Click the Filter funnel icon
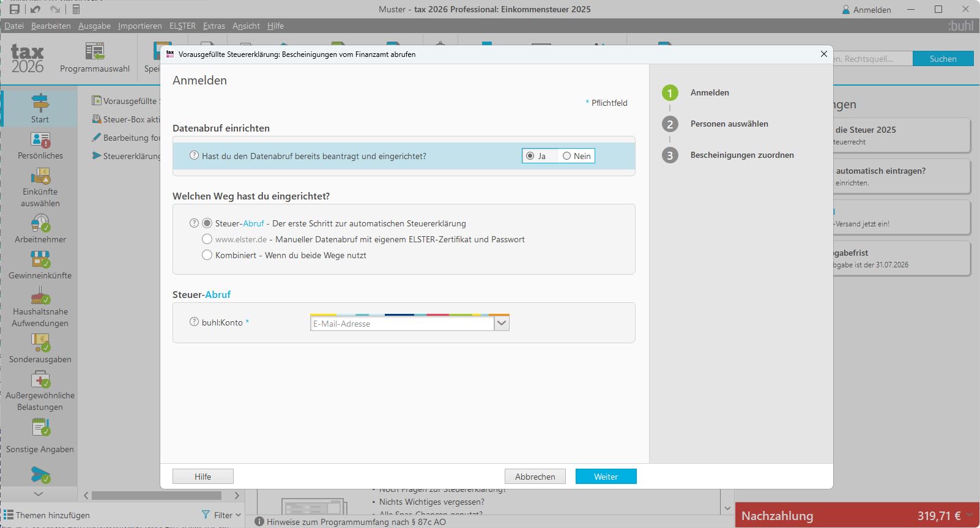 click(x=206, y=515)
